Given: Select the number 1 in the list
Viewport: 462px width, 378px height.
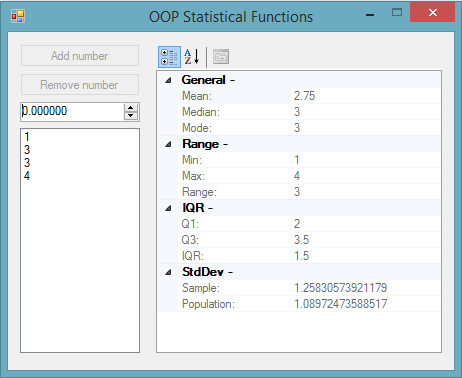Looking at the screenshot, I should (x=27, y=137).
